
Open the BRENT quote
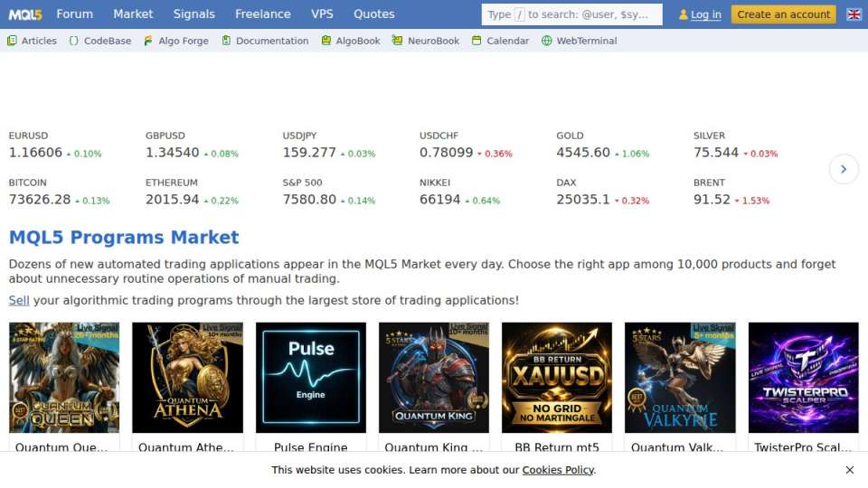pos(731,192)
